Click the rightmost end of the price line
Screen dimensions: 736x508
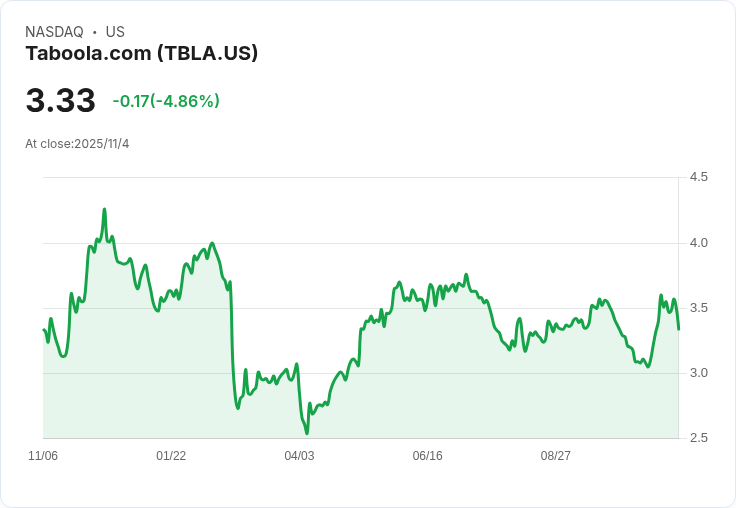(678, 329)
